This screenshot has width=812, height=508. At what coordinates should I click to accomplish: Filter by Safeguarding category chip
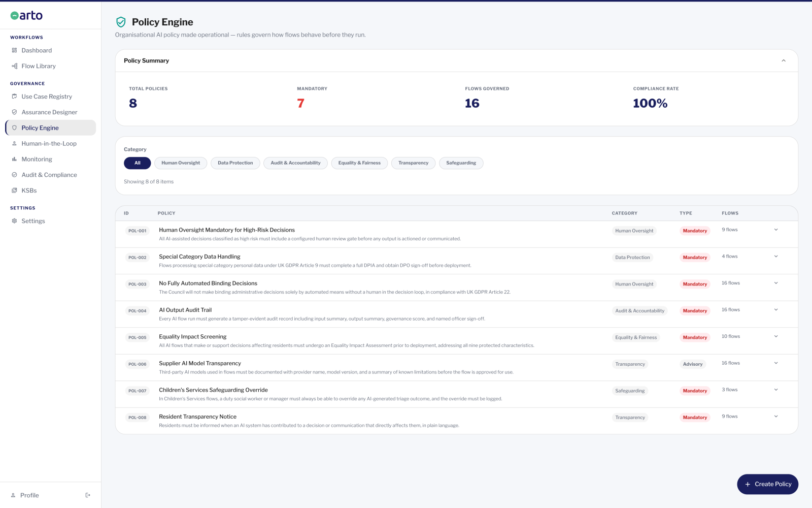pos(461,163)
